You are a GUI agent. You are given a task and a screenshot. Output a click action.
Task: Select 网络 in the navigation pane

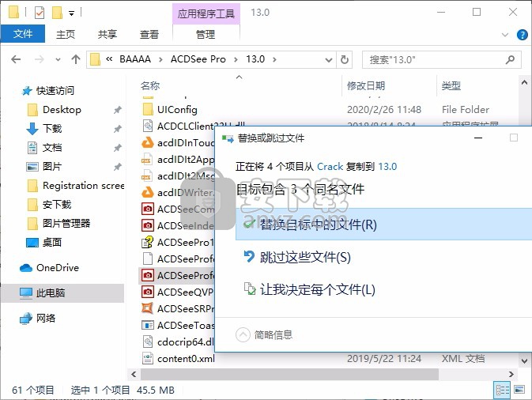[x=46, y=319]
